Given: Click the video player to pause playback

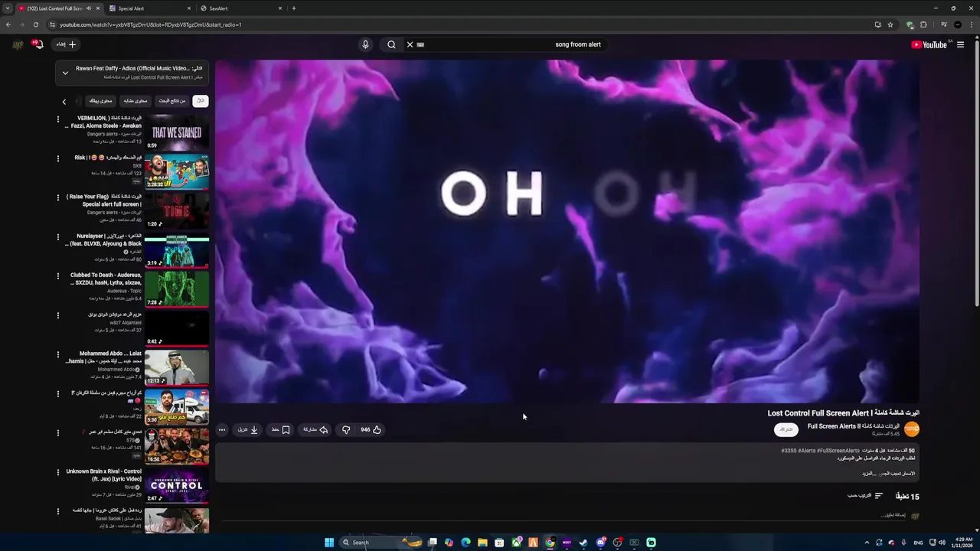Looking at the screenshot, I should [x=567, y=231].
